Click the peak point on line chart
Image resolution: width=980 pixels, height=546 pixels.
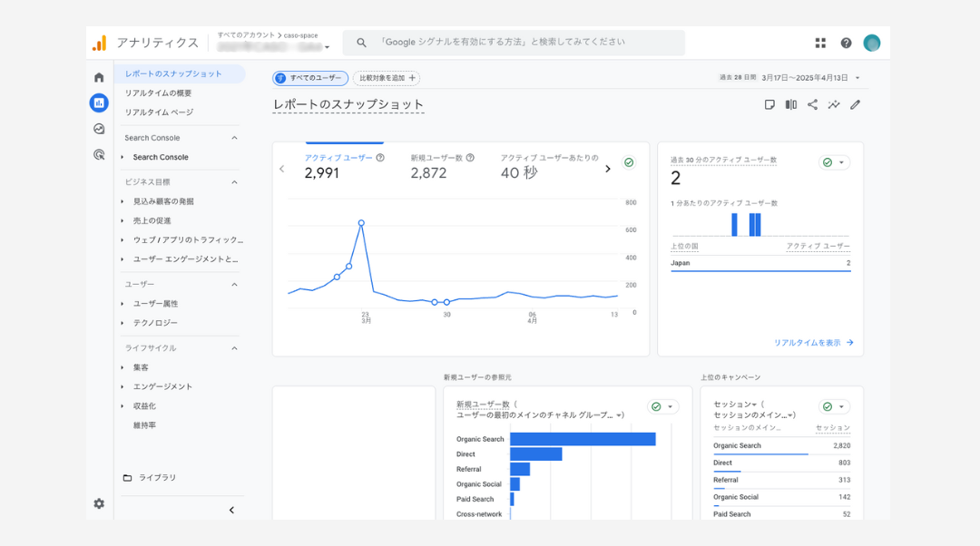pos(361,223)
